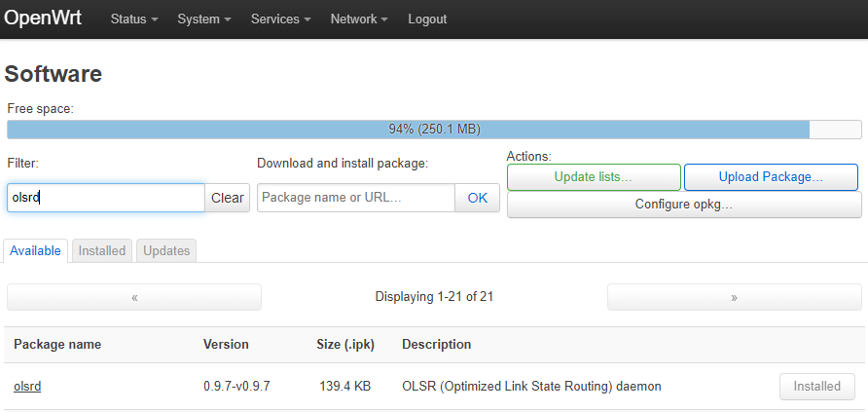
Task: Switch to the Installed tab
Action: 102,250
